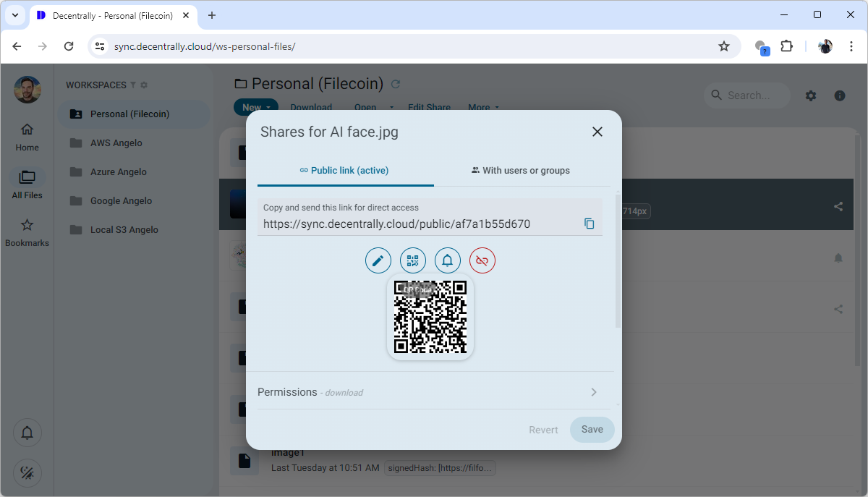Click the QR code image
Viewport: 868px width, 497px height.
coord(430,317)
